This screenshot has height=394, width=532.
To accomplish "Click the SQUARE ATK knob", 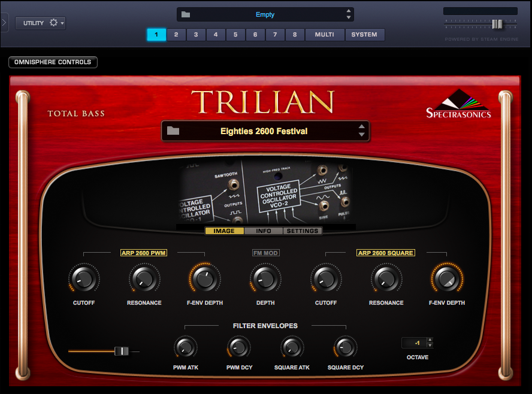I will click(292, 347).
